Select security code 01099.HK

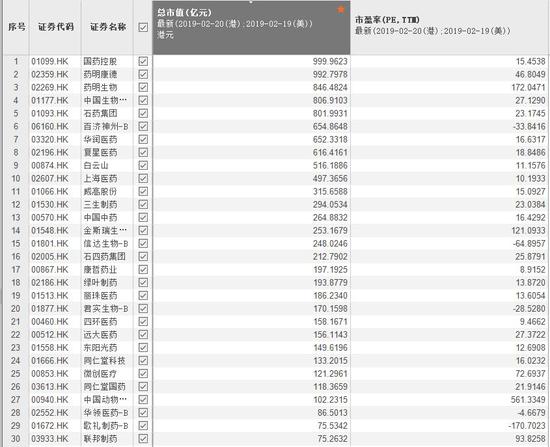[50, 61]
